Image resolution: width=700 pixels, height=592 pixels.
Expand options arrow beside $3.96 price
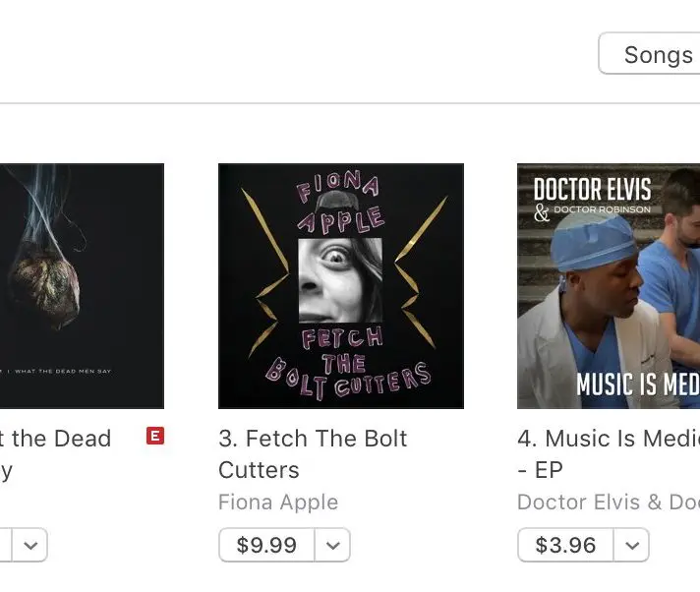(631, 545)
